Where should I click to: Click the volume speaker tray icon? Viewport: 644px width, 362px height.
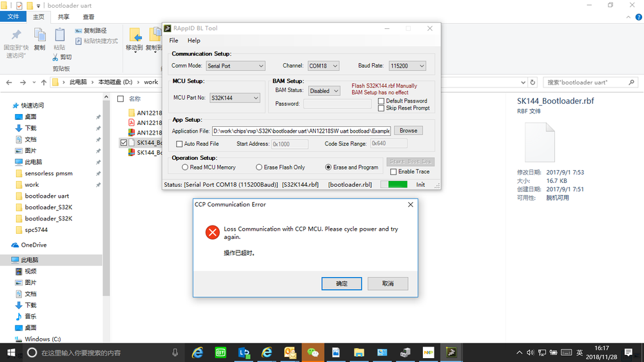pos(531,352)
